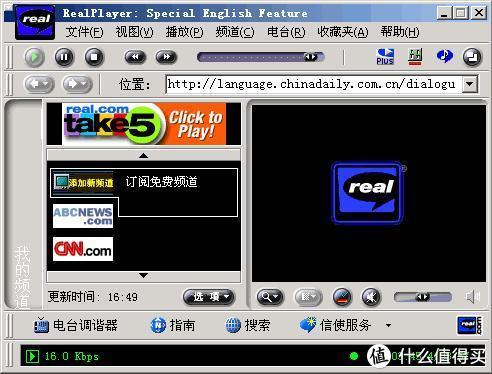Open the 帮助(H) menu

click(x=400, y=32)
